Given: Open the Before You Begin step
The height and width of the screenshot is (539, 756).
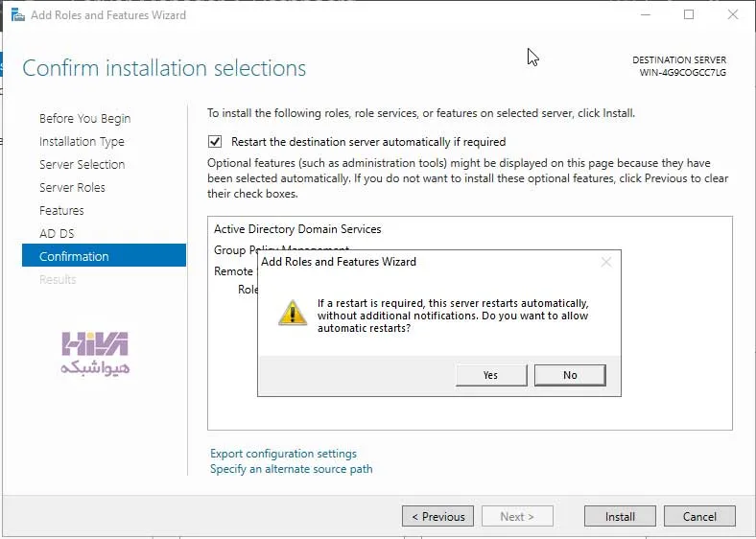Looking at the screenshot, I should coord(84,119).
